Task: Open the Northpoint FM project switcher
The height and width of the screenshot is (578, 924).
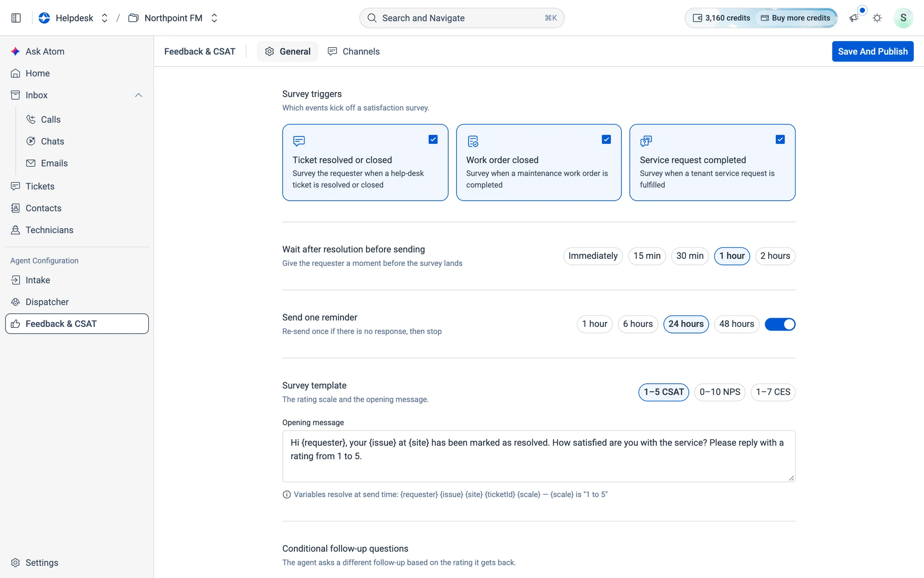Action: (x=173, y=18)
